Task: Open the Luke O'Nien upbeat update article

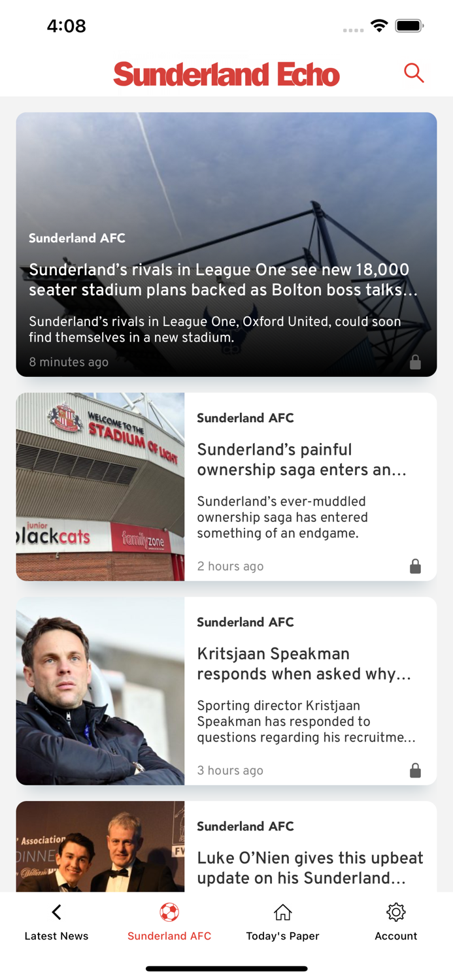Action: (x=310, y=868)
